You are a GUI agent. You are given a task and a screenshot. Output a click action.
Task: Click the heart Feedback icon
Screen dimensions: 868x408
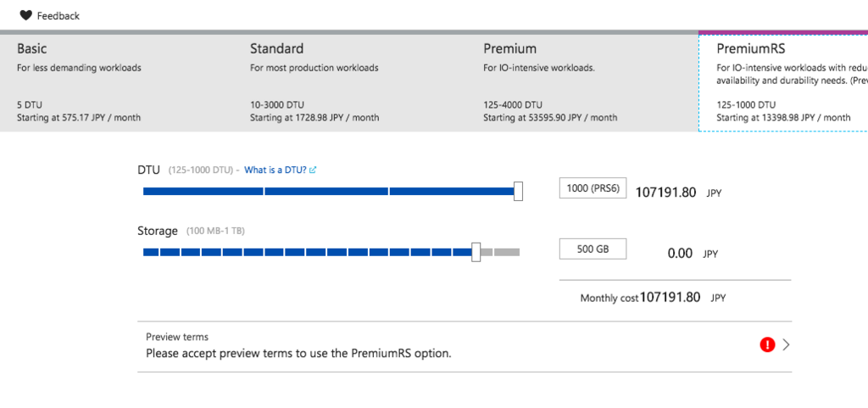pyautogui.click(x=25, y=15)
